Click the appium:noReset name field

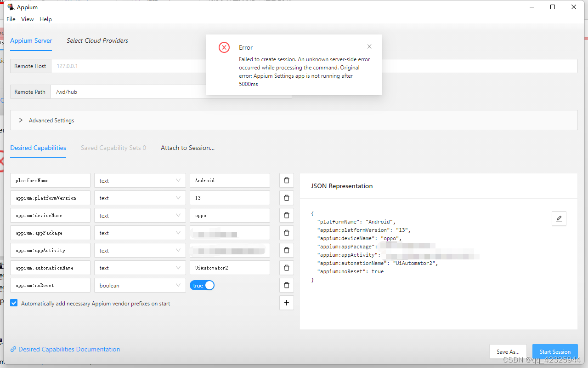pos(50,285)
